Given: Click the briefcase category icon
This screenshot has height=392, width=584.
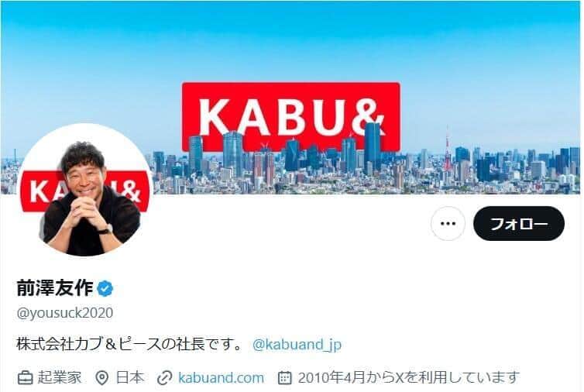Looking at the screenshot, I should coord(26,378).
